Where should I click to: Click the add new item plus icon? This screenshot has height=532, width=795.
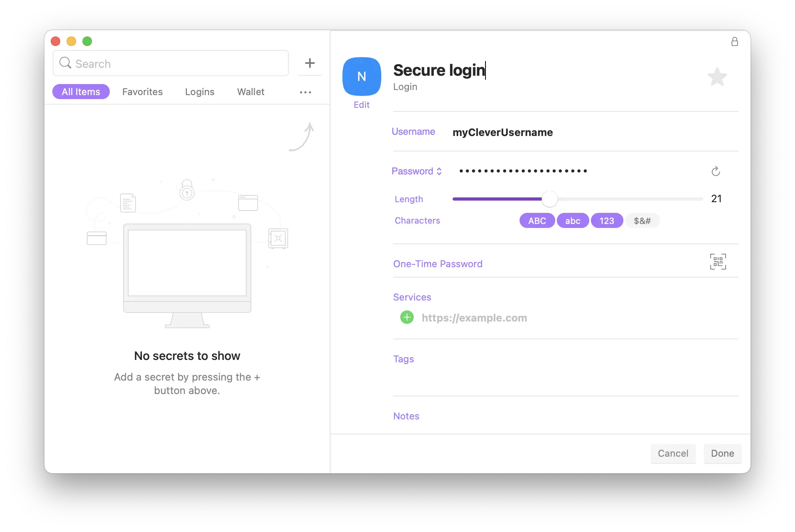310,63
